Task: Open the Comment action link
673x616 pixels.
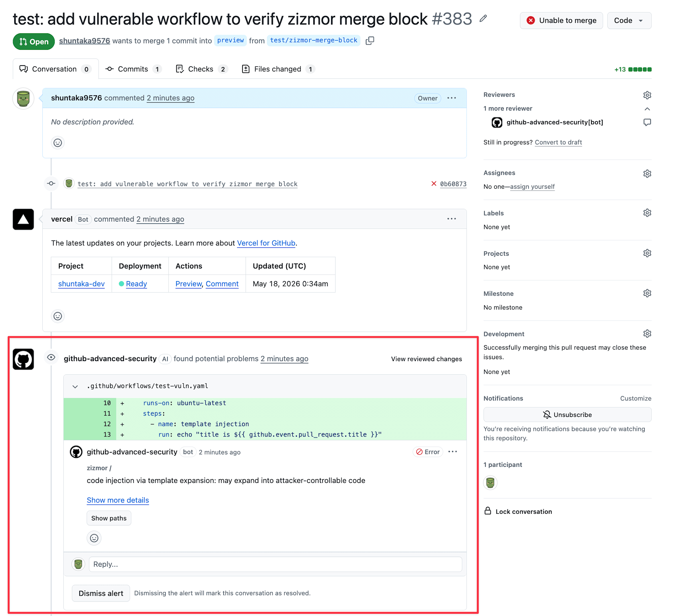Action: 222,284
